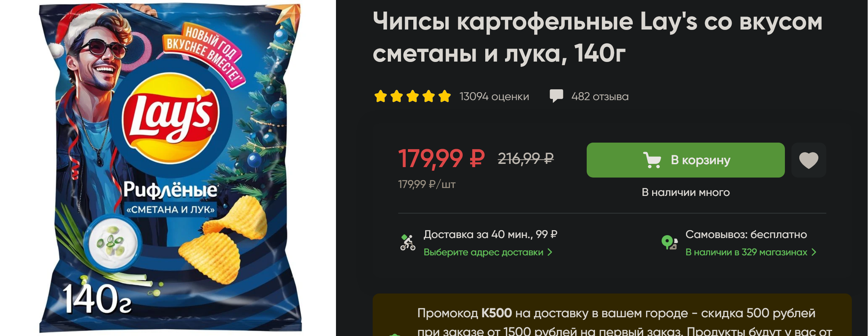
Task: Click the heart favorite icon
Action: point(809,160)
